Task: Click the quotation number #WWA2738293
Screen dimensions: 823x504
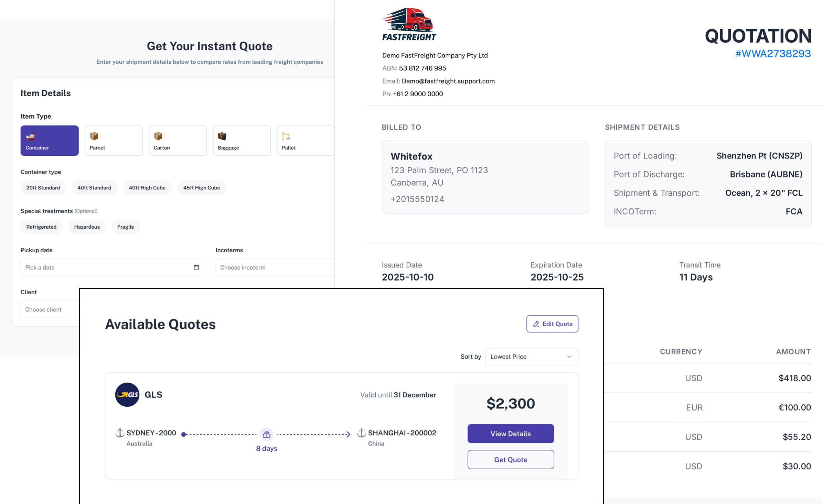Action: pyautogui.click(x=773, y=54)
